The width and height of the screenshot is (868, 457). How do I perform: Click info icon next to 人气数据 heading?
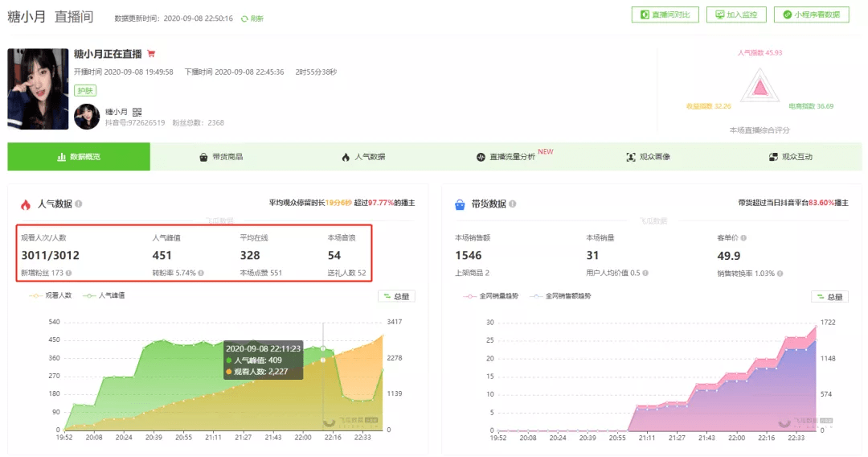click(79, 204)
